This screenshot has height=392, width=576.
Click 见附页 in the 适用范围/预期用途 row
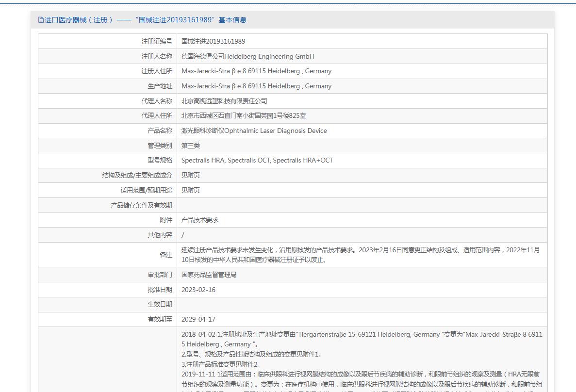[191, 190]
